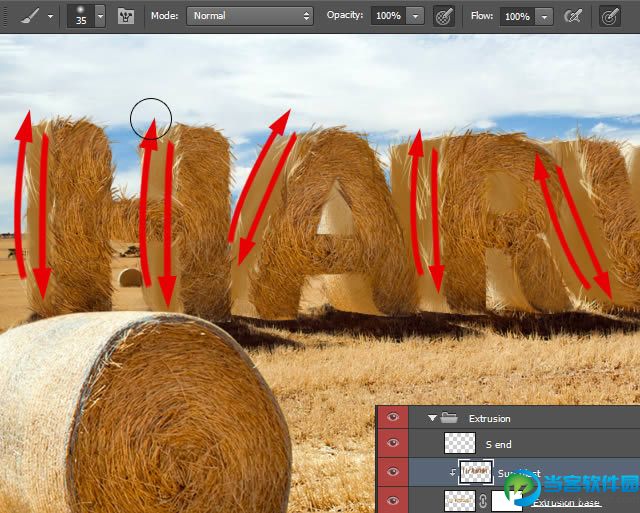Click the Extrusion group folder icon
This screenshot has width=640, height=513.
(x=449, y=418)
